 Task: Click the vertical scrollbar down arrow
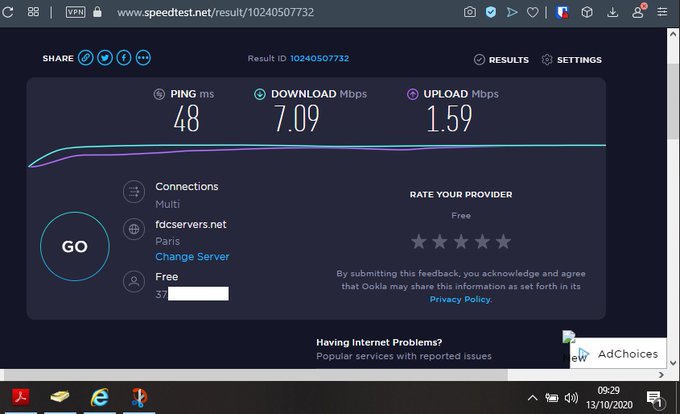tap(673, 363)
